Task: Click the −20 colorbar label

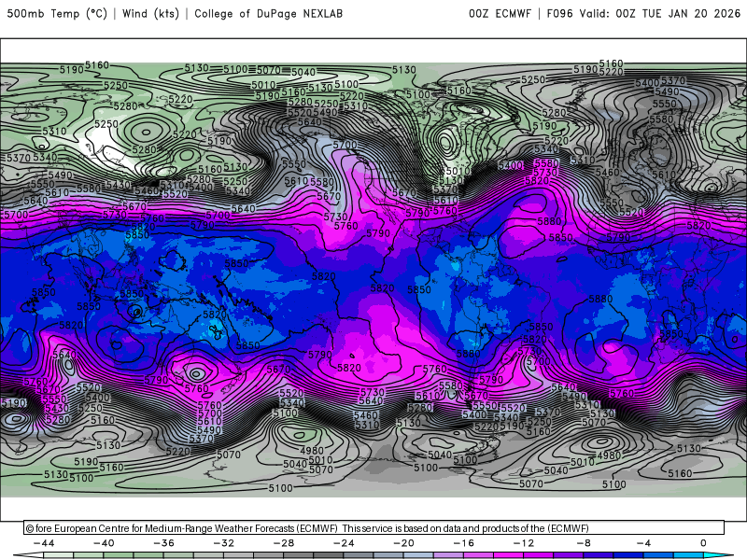Action: [x=404, y=543]
